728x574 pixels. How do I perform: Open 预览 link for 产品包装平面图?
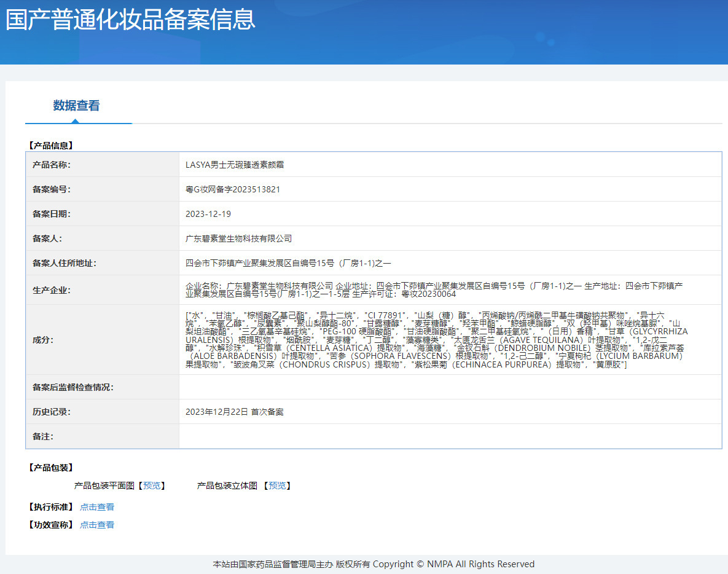click(154, 486)
